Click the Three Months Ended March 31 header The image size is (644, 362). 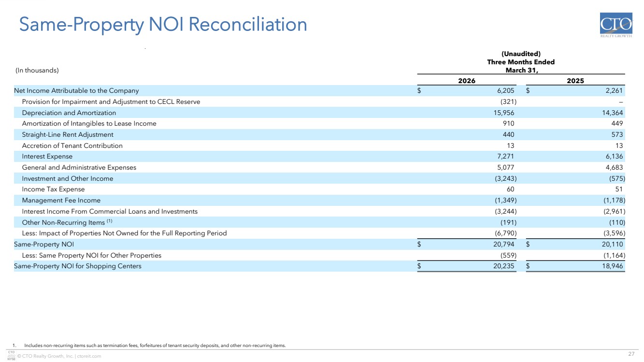pyautogui.click(x=520, y=62)
